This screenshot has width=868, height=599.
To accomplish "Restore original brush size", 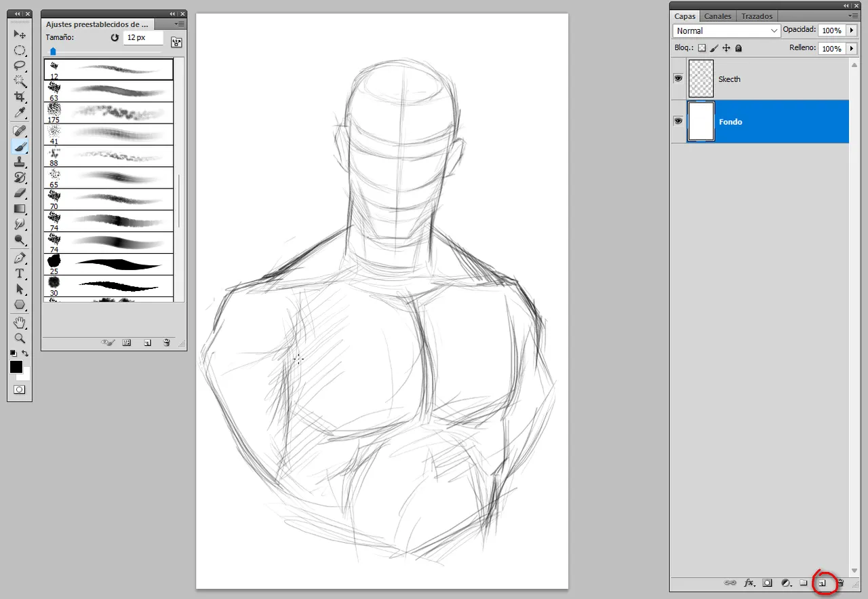I will (115, 38).
